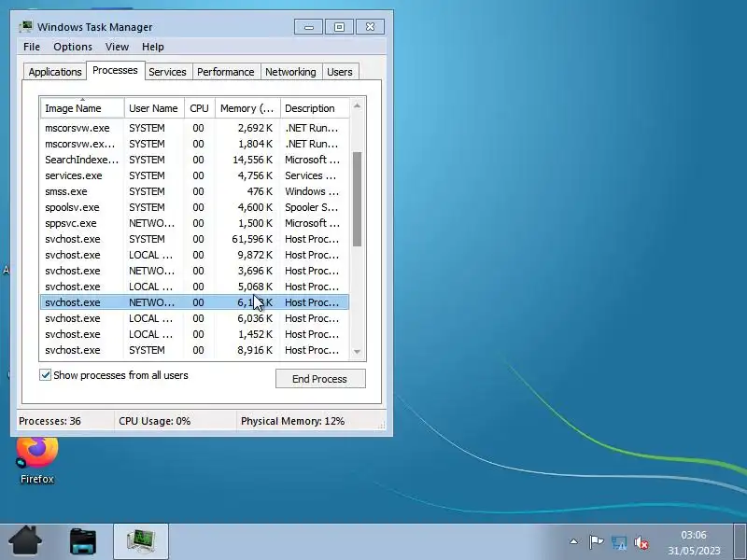The height and width of the screenshot is (560, 747).
Task: Select the smss.exe process row
Action: 195,191
